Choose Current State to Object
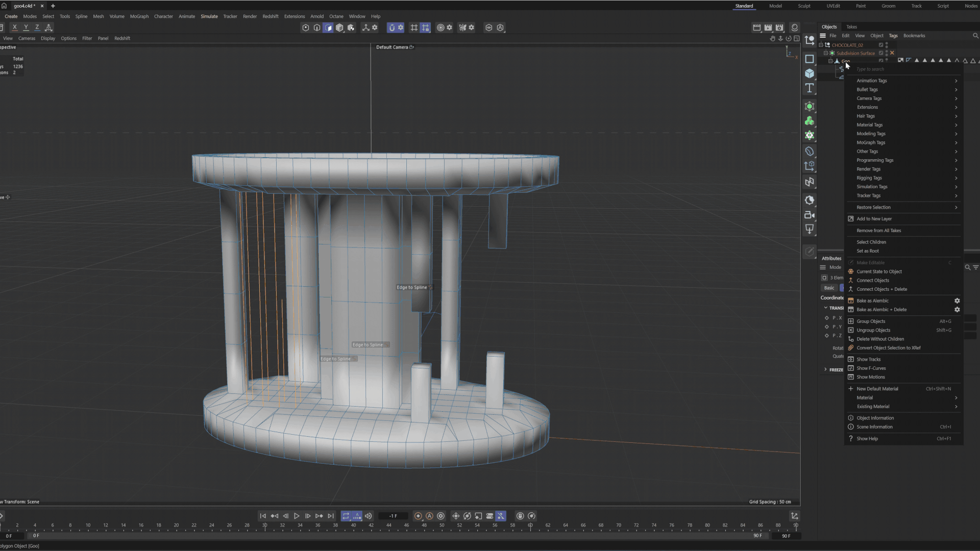This screenshot has height=551, width=980. 879,271
